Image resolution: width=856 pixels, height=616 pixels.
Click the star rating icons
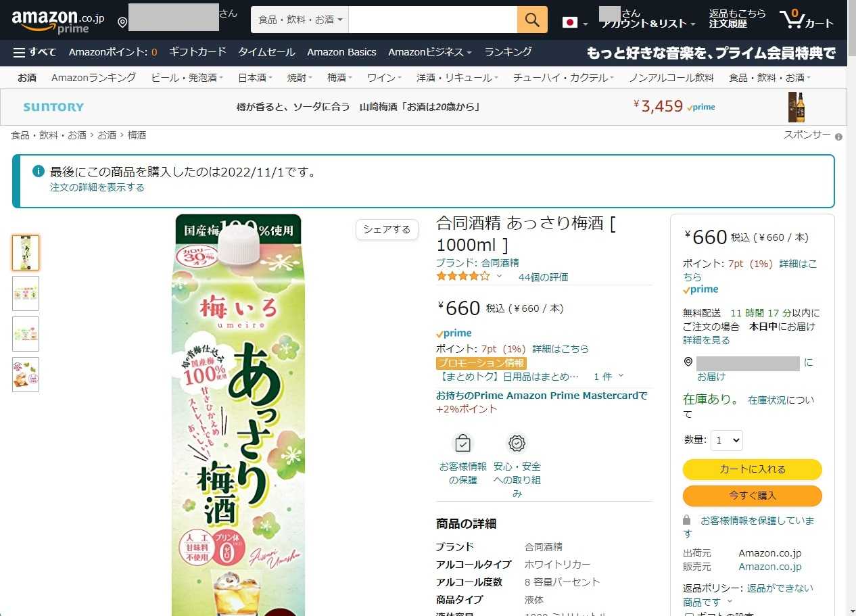pos(463,276)
